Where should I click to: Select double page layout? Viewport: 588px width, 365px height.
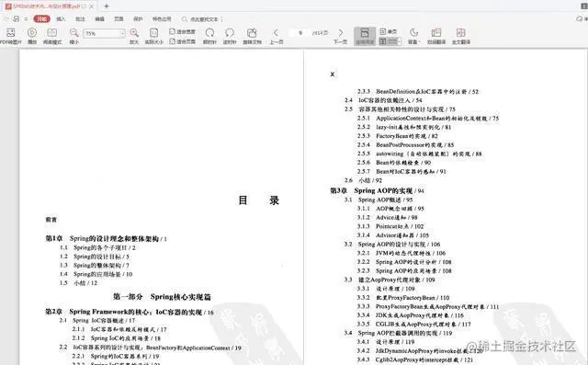click(x=388, y=41)
